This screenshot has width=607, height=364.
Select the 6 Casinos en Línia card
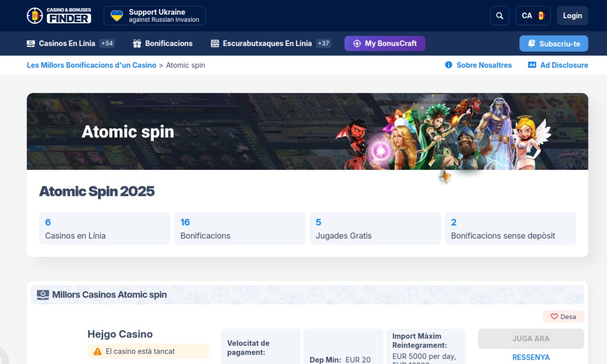pos(104,228)
